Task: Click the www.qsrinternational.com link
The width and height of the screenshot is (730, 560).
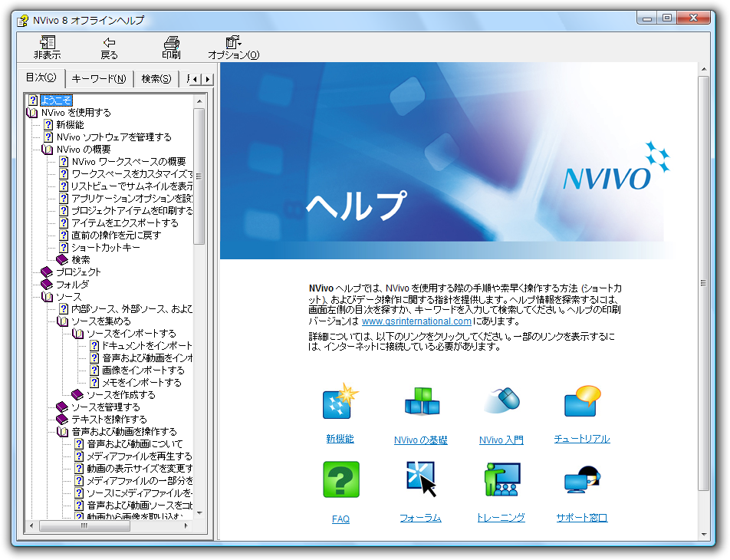Action: pos(416,321)
